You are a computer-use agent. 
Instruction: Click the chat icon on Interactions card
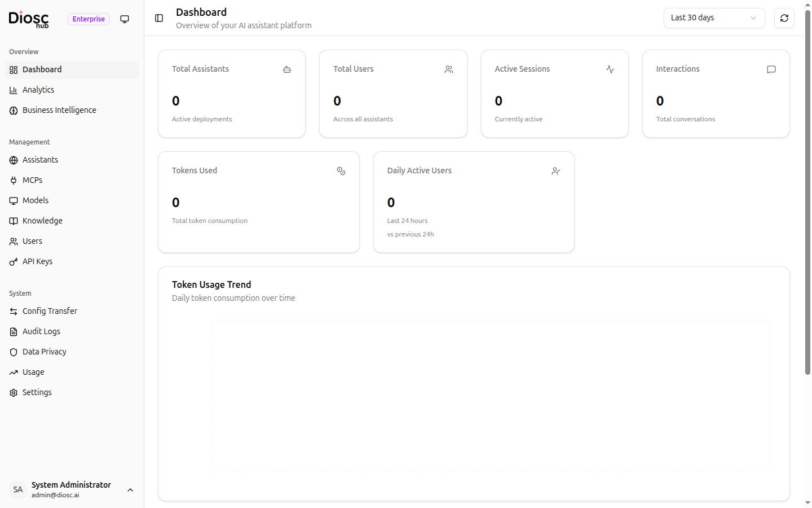click(771, 69)
